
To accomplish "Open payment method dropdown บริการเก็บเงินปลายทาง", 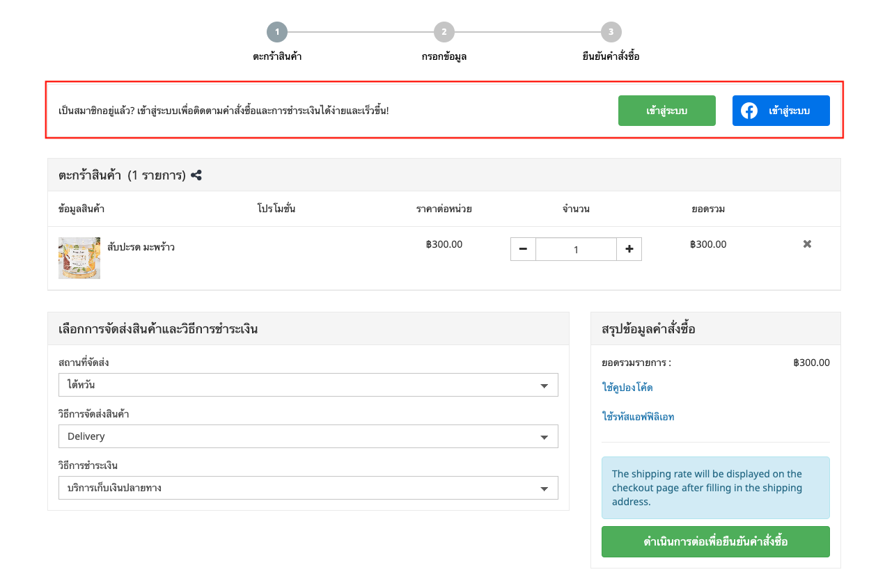I will click(308, 488).
